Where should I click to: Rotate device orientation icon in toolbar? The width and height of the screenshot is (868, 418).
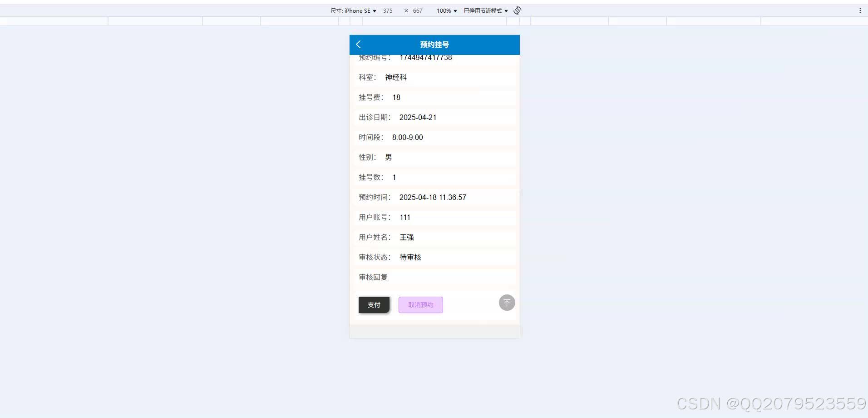518,10
